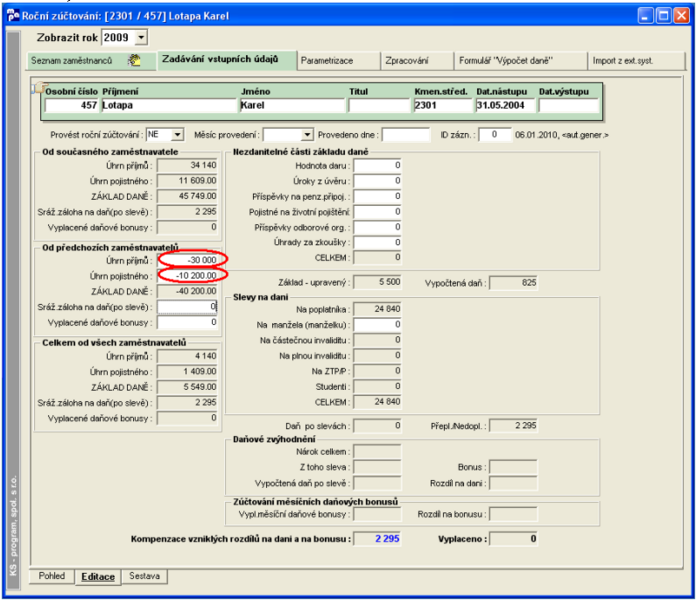
Task: Switch to Seznam zaměstnanců tab
Action: coord(91,61)
